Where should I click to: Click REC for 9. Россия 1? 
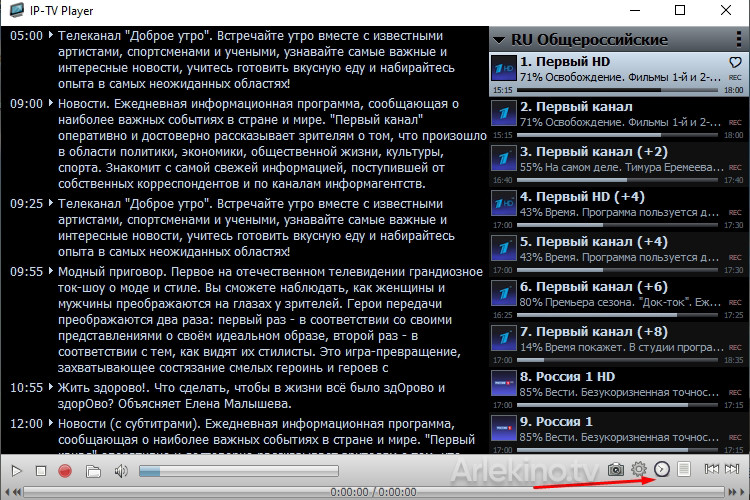(x=735, y=437)
